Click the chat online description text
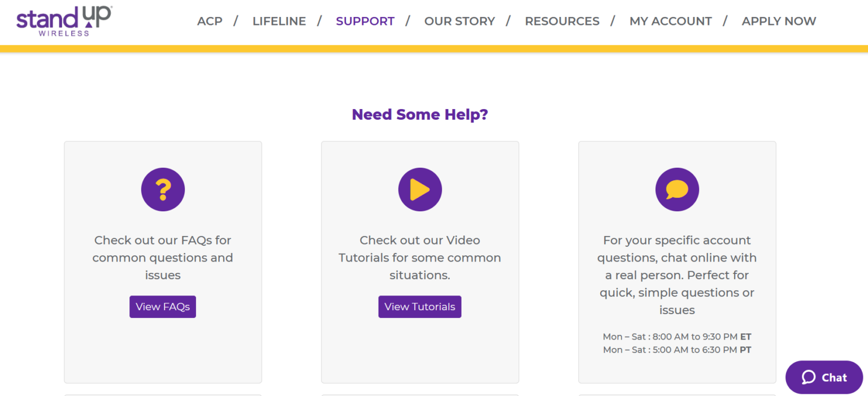This screenshot has height=396, width=868. (x=677, y=275)
